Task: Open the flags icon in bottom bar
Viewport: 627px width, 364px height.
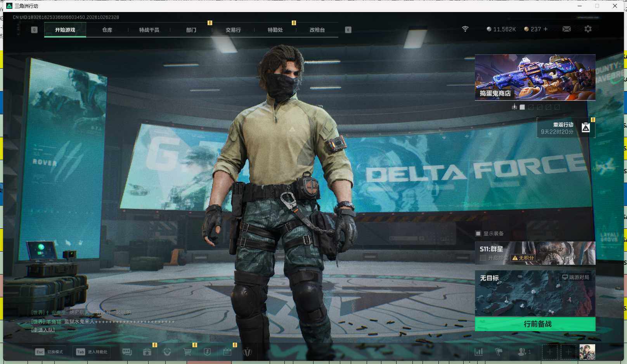Action: (x=499, y=352)
